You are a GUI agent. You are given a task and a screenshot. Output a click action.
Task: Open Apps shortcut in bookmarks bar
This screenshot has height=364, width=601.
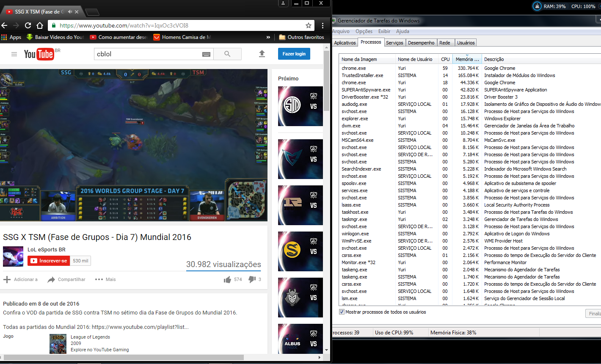(x=11, y=37)
